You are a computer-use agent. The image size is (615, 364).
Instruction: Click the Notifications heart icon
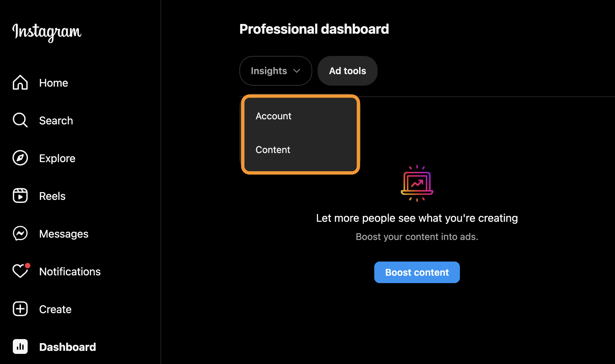coord(20,271)
